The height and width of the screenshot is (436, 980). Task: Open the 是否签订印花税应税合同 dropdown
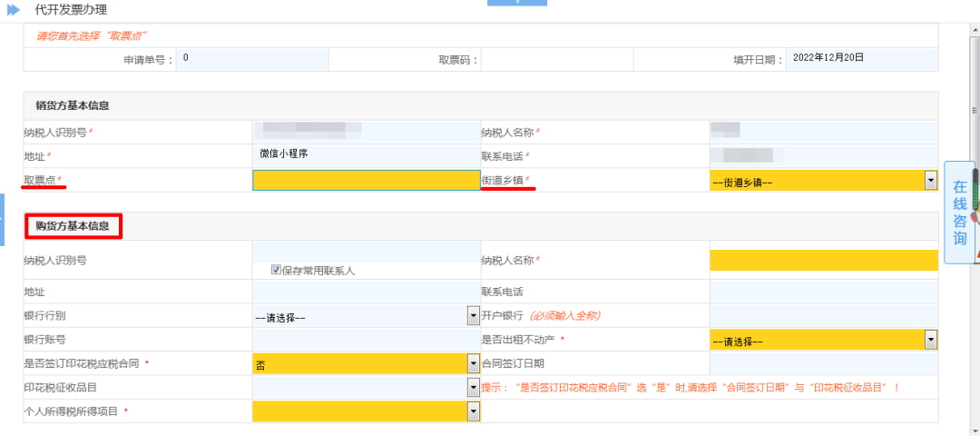click(473, 363)
